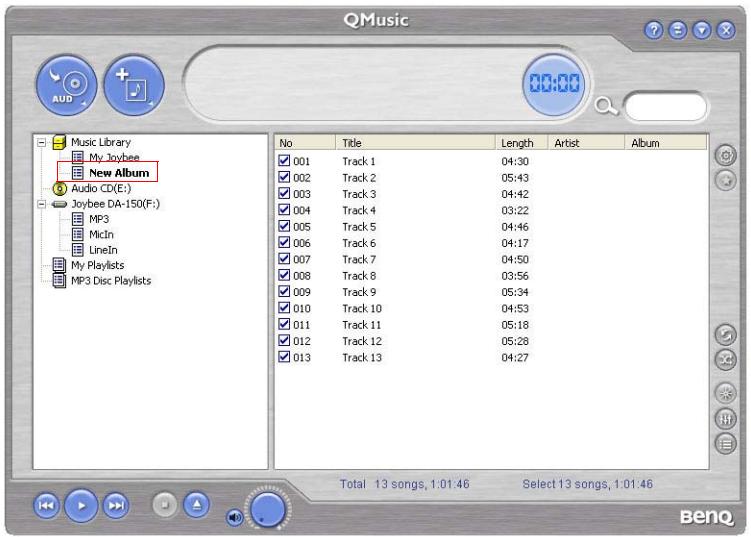Screen dimensions: 751x537
Task: Mute audio with the speaker icon
Action: point(234,517)
